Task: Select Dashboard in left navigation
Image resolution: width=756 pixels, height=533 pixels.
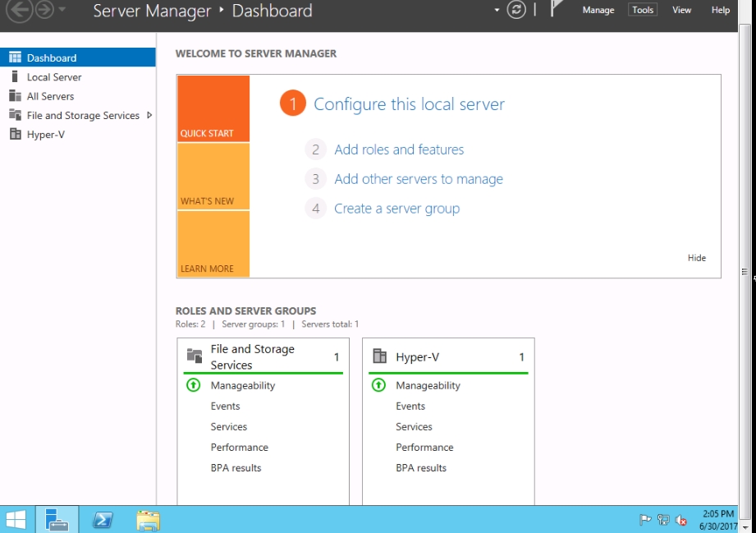Action: click(x=78, y=57)
